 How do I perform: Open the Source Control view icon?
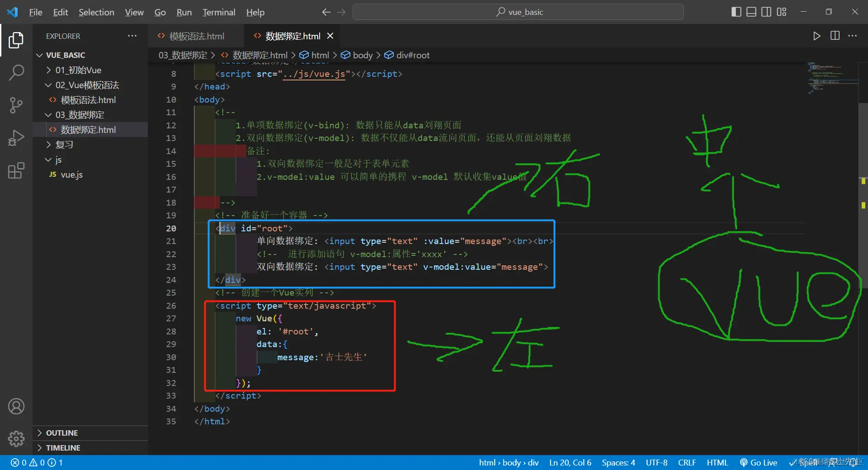click(x=16, y=105)
